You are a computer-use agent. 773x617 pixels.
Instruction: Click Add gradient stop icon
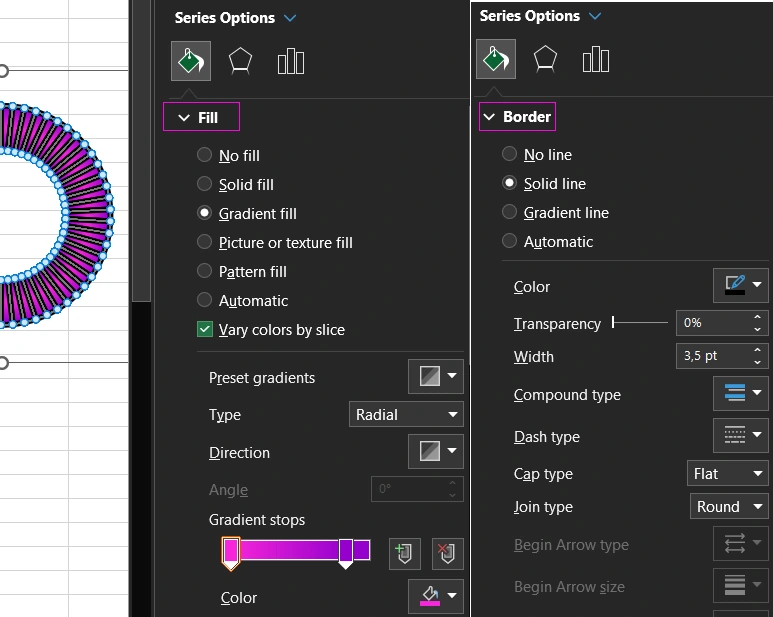(405, 553)
